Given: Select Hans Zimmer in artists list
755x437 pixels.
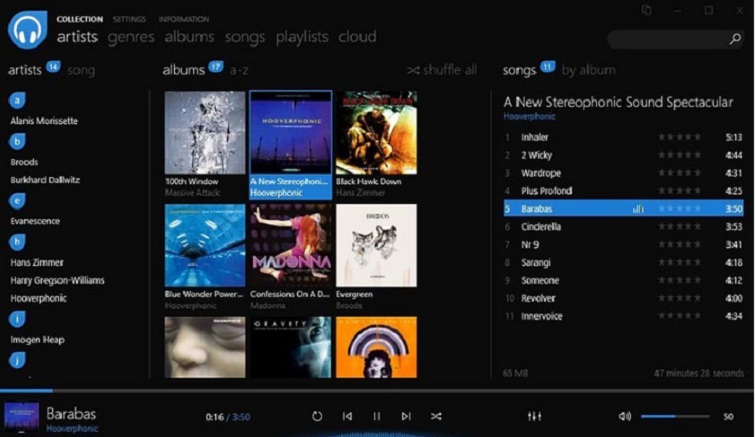Looking at the screenshot, I should click(x=37, y=261).
